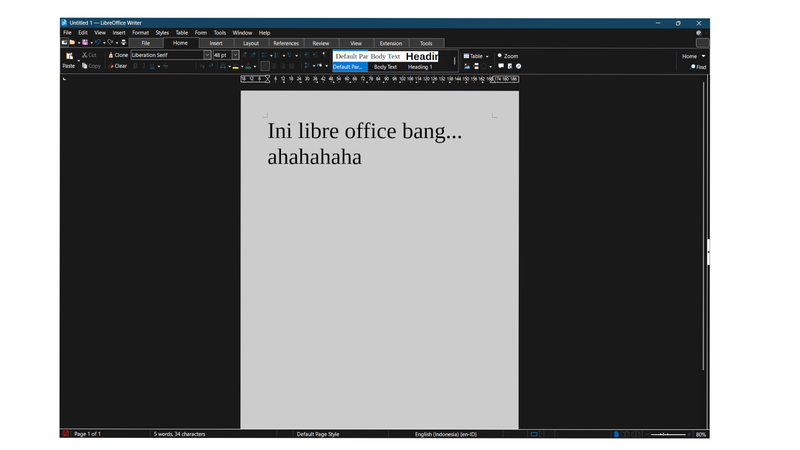This screenshot has height=450, width=800.
Task: Click the formatting marks pilcrow icon
Action: pos(323,54)
